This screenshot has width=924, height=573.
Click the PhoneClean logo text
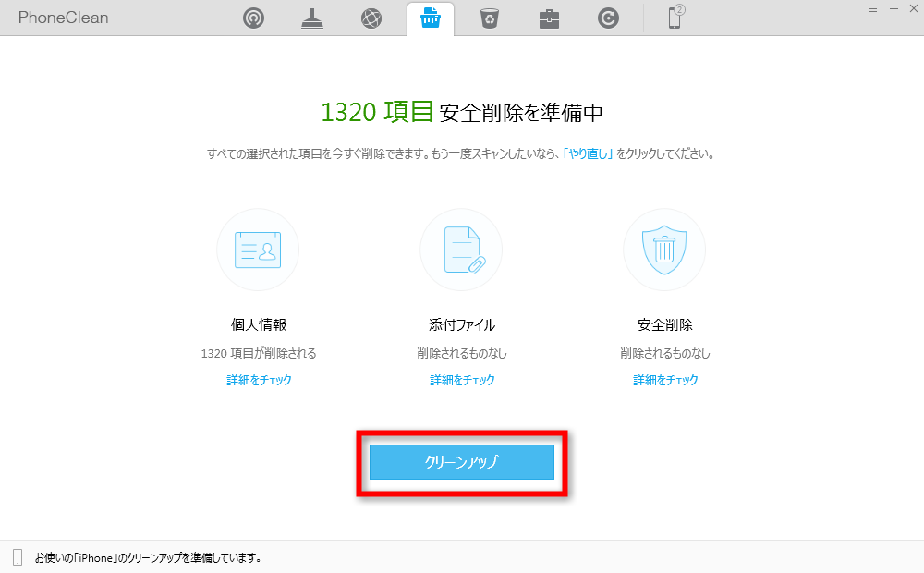63,18
